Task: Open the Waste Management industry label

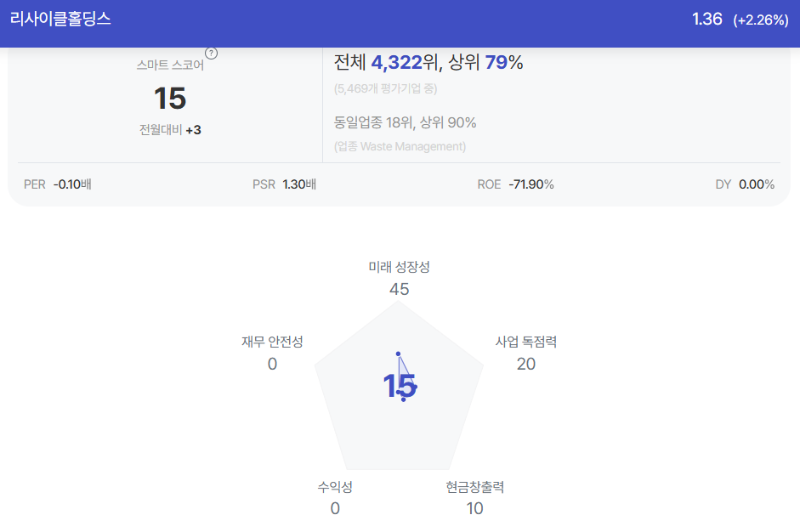Action: click(400, 146)
